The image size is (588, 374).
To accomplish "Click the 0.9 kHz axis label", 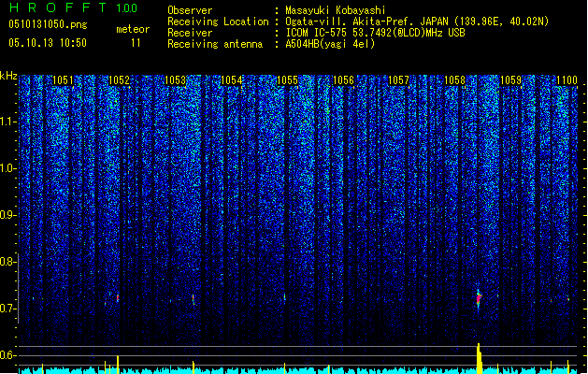I will (7, 215).
